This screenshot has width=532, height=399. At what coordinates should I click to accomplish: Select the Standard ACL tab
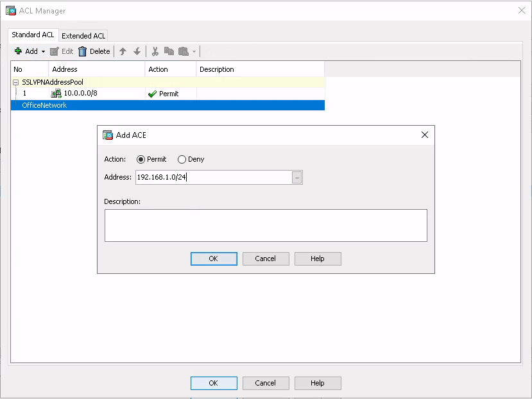(33, 35)
